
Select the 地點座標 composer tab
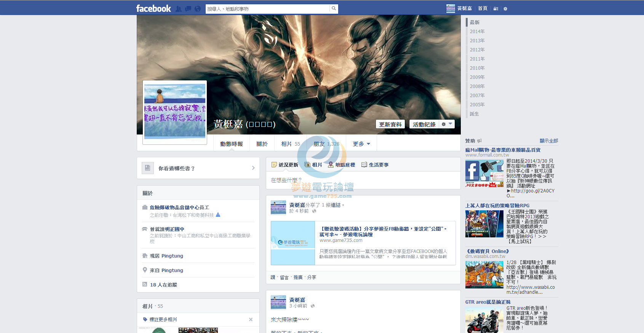[342, 165]
